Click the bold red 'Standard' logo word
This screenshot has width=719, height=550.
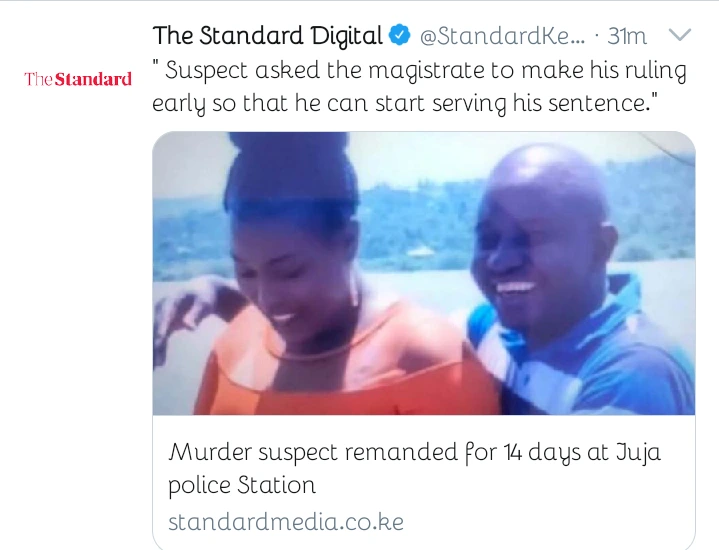point(93,79)
